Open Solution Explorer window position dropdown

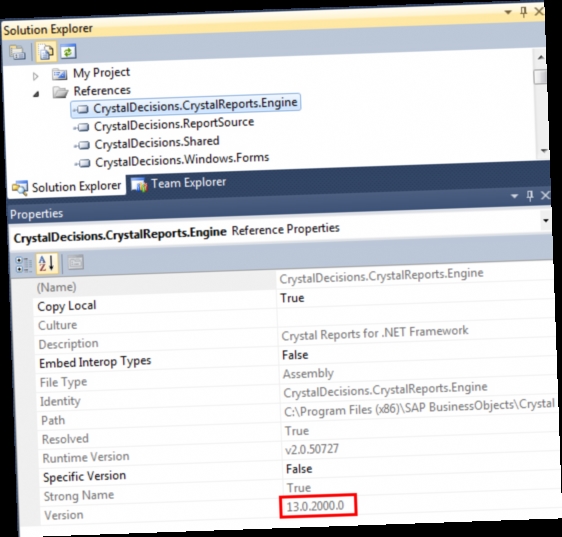[x=508, y=13]
